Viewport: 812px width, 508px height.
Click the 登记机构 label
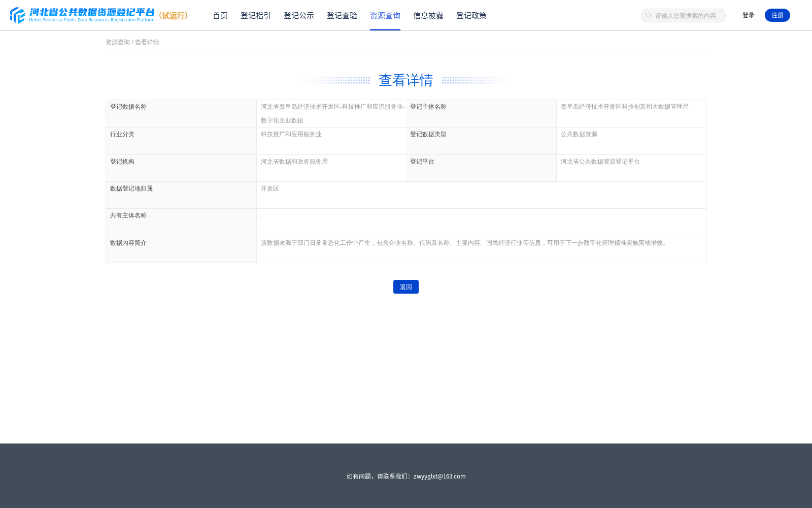coord(122,162)
